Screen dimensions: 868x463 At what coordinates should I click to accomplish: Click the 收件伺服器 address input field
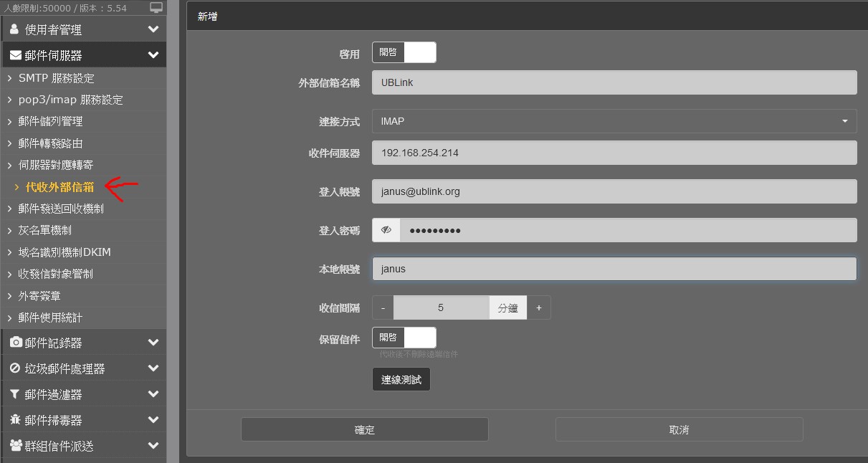point(614,153)
